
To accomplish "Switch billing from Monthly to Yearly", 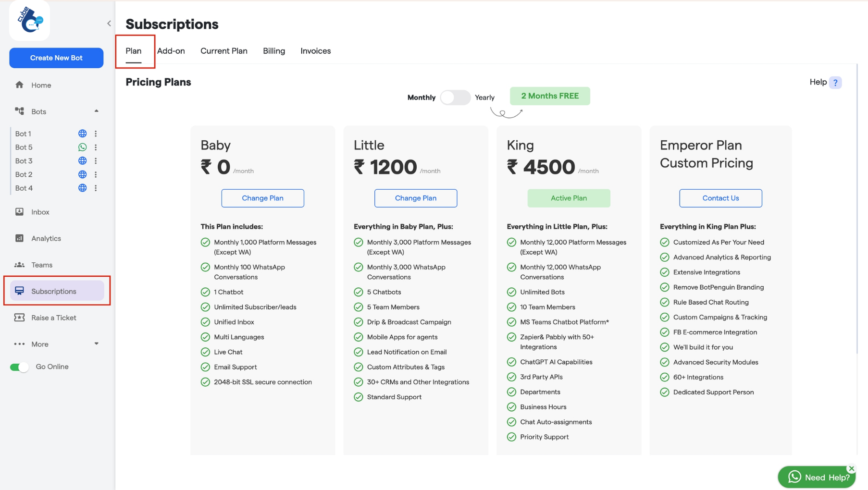I will (456, 97).
